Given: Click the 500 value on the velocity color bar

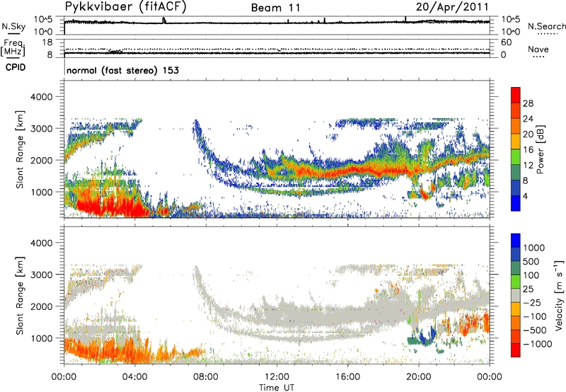Looking at the screenshot, I should (x=531, y=262).
